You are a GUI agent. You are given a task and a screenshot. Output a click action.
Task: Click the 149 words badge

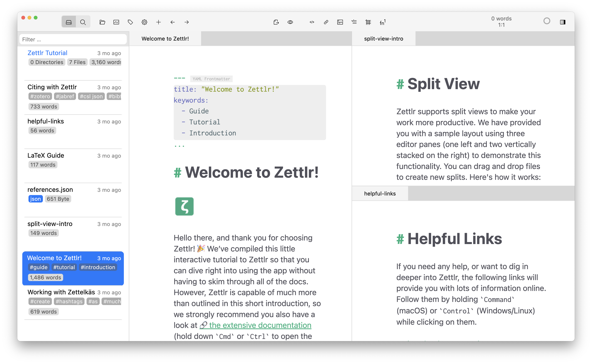click(44, 233)
